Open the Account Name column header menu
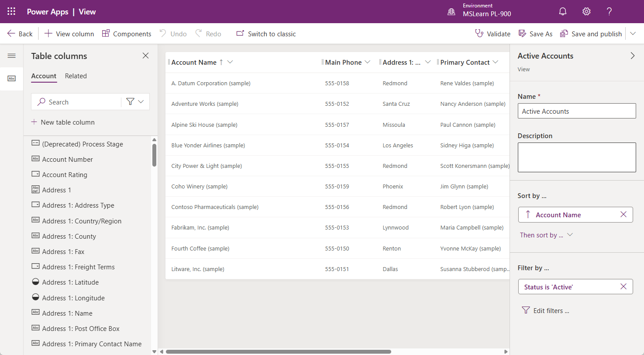This screenshot has height=355, width=644. pos(230,62)
